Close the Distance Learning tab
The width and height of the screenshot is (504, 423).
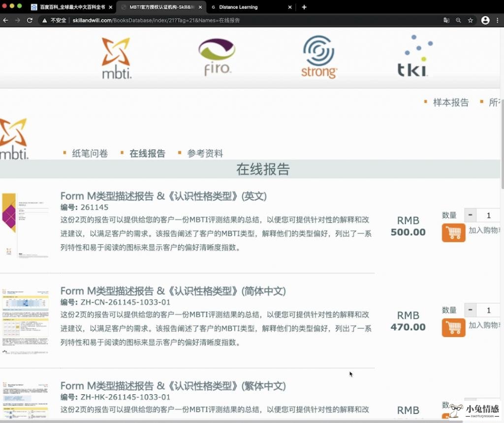coord(289,7)
